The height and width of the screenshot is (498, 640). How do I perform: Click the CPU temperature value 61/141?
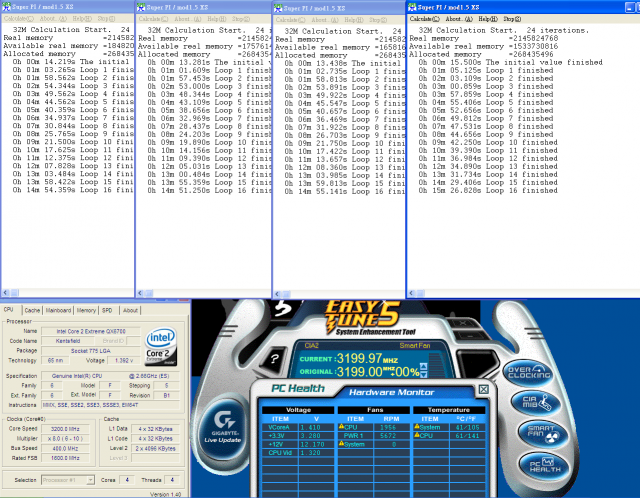click(465, 436)
